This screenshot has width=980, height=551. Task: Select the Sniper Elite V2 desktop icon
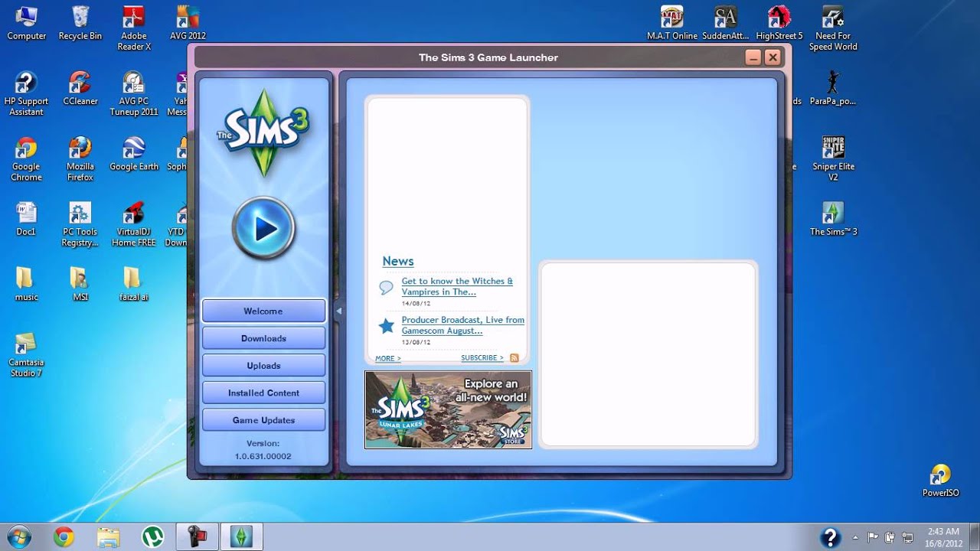(833, 159)
